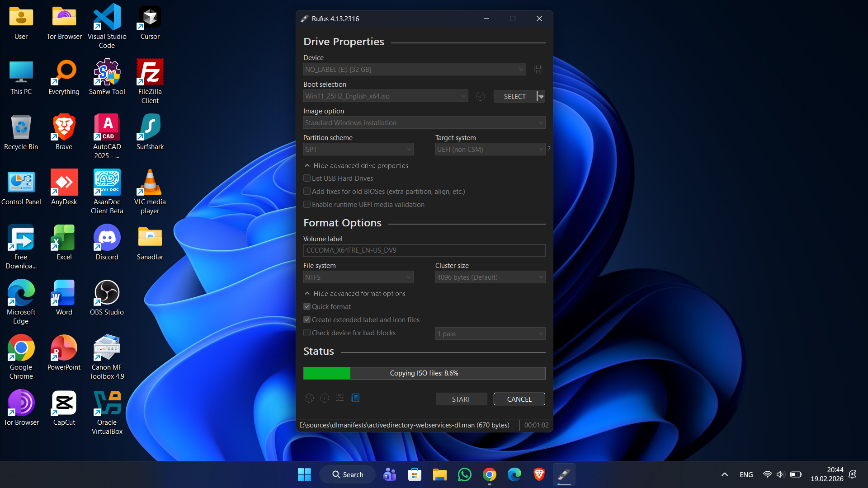Open the Rufus About info icon
This screenshot has width=868, height=488.
click(x=325, y=398)
